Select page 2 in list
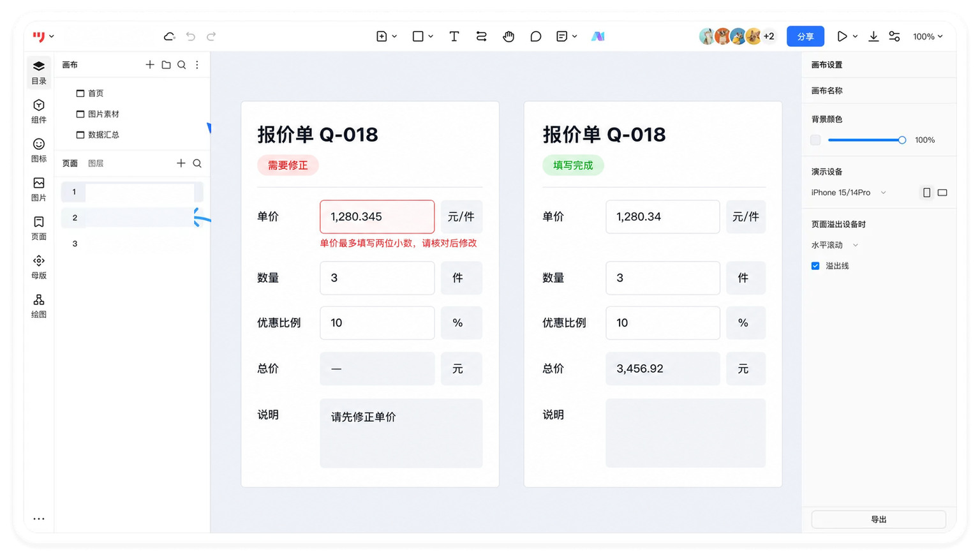The height and width of the screenshot is (559, 980). point(132,218)
